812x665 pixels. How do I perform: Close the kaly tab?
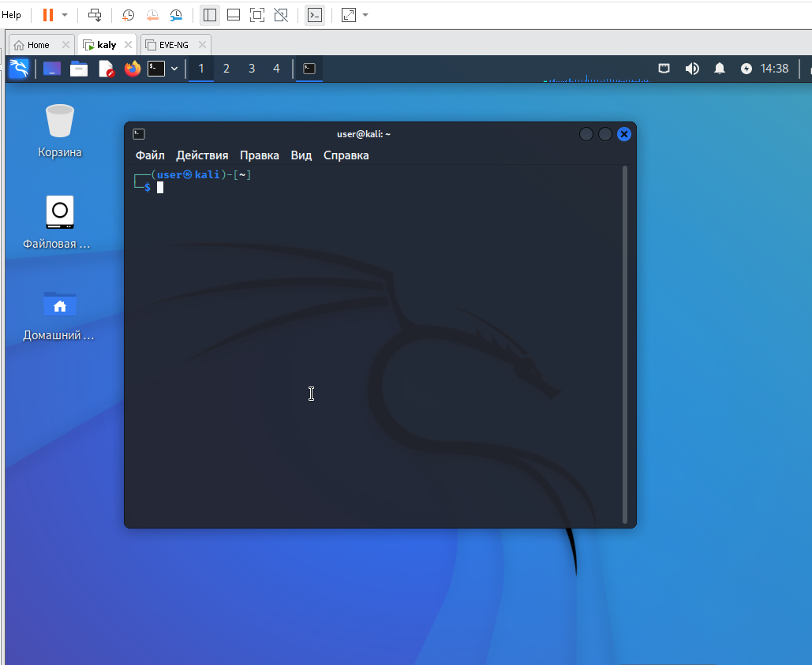pos(129,45)
